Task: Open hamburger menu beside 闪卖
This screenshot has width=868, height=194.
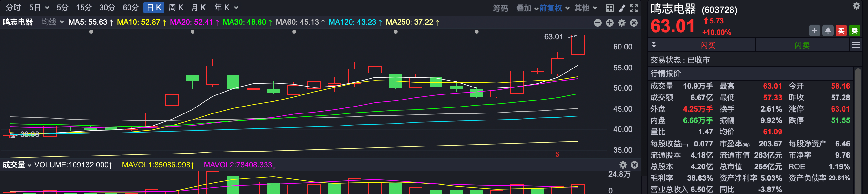Action: [856, 45]
